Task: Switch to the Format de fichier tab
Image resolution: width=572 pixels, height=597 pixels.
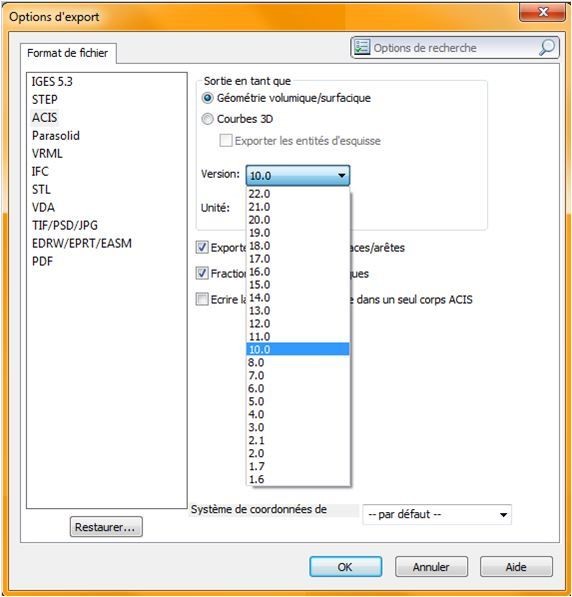Action: click(x=68, y=53)
